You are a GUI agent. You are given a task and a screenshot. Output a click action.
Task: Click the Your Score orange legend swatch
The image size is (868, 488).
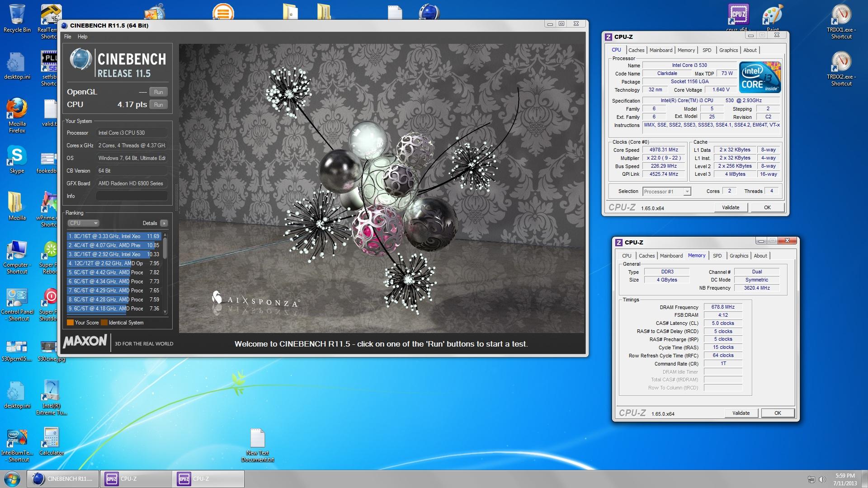coord(70,323)
